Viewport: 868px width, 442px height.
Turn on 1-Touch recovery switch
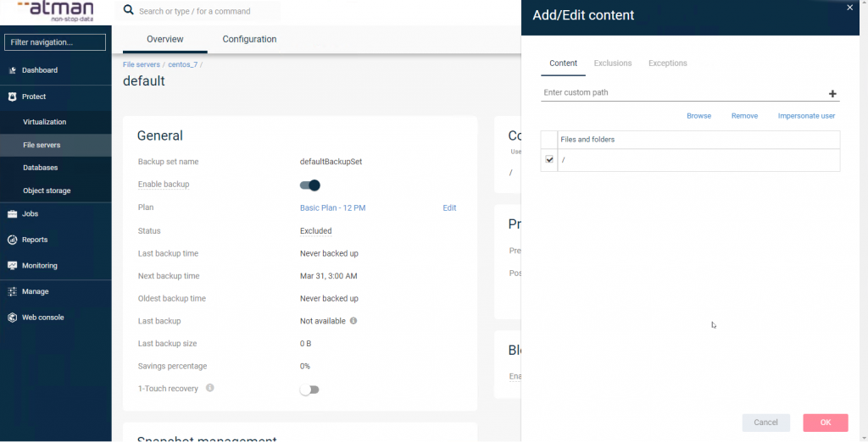pyautogui.click(x=309, y=390)
